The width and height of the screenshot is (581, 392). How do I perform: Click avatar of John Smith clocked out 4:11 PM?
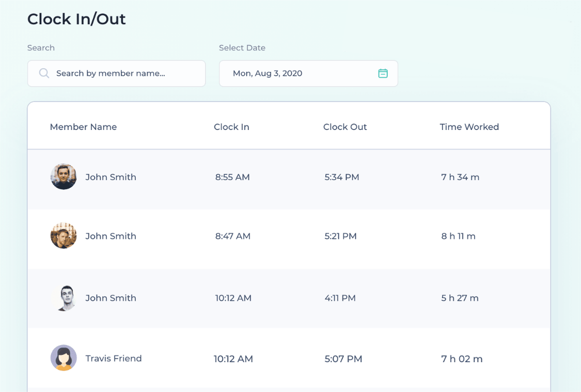(x=64, y=298)
